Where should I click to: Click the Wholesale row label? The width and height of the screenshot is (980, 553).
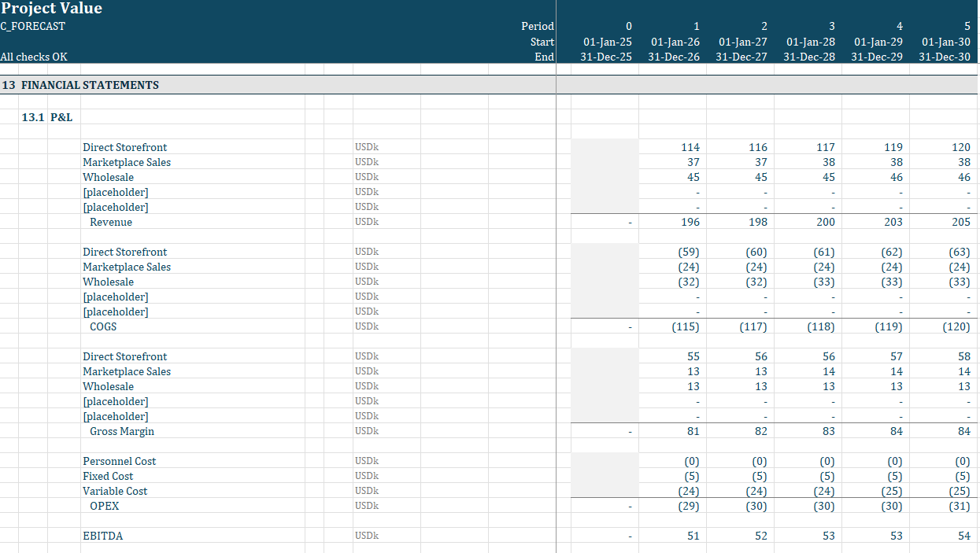(x=108, y=177)
